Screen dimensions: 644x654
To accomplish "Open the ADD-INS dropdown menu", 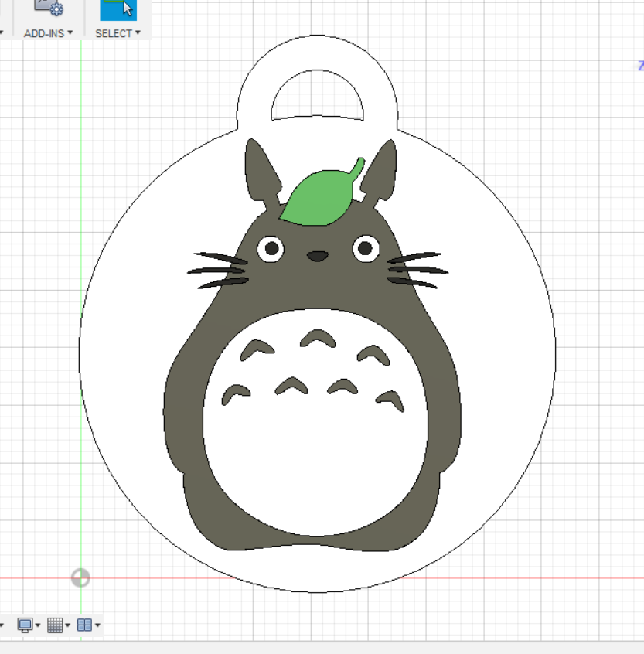I will [48, 33].
